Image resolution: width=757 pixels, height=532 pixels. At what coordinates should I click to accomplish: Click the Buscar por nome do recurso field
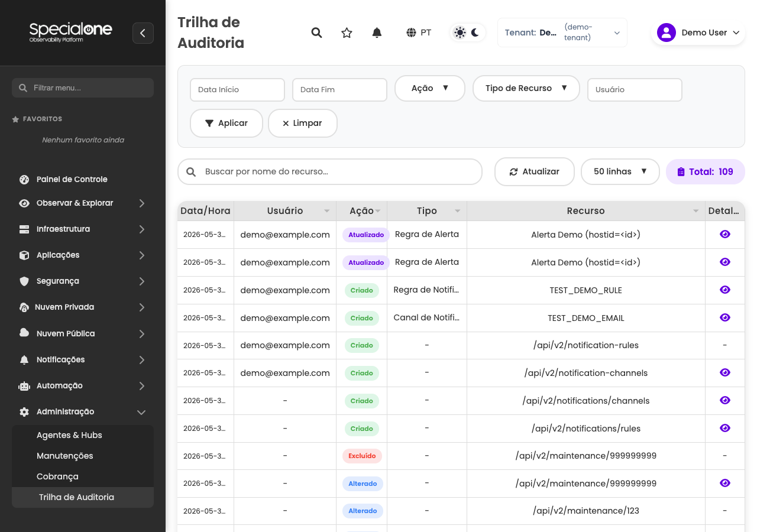point(330,171)
